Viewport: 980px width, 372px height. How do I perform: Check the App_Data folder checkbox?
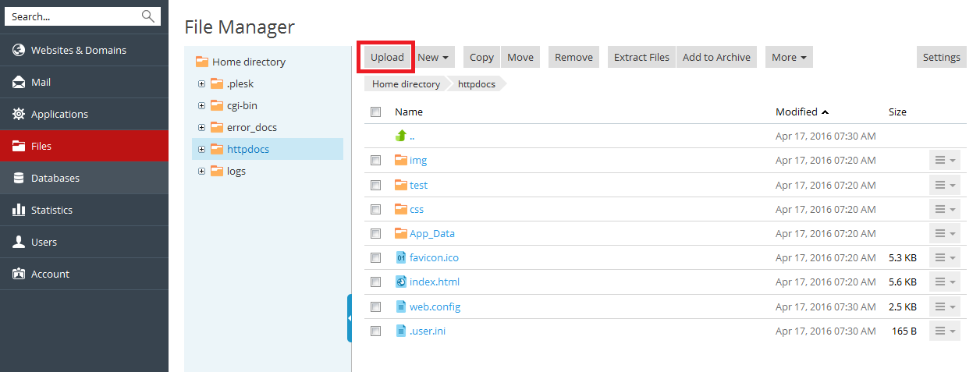375,233
